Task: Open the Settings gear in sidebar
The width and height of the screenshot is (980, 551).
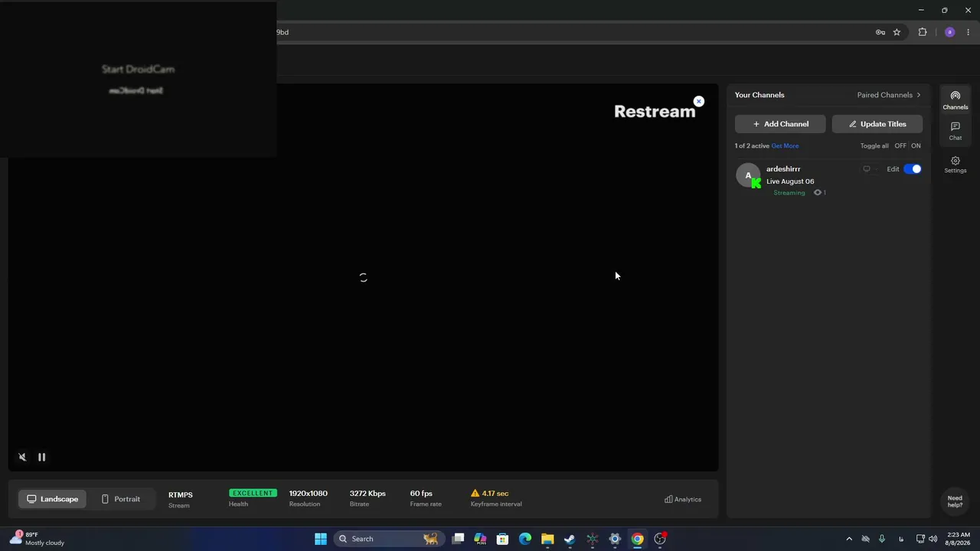Action: 955,165
